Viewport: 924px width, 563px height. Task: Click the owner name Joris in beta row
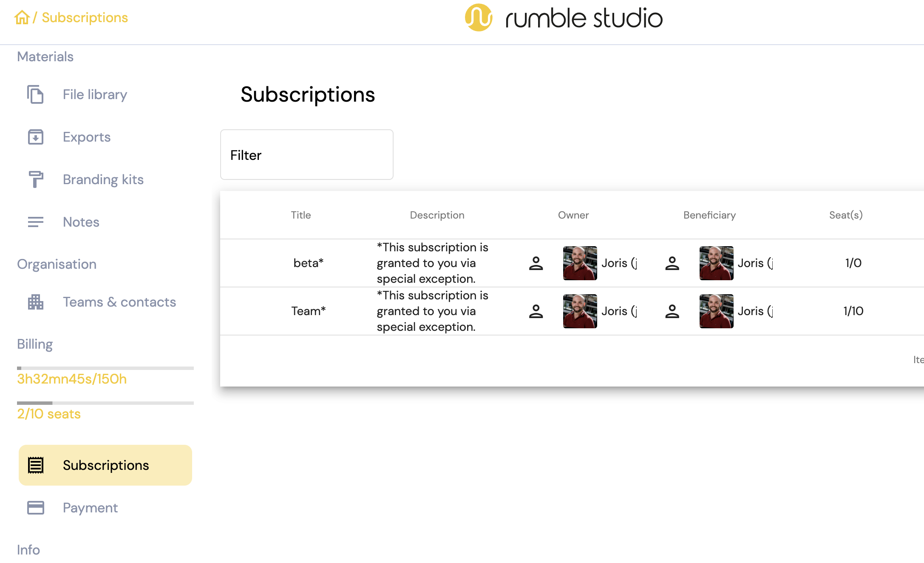point(619,263)
